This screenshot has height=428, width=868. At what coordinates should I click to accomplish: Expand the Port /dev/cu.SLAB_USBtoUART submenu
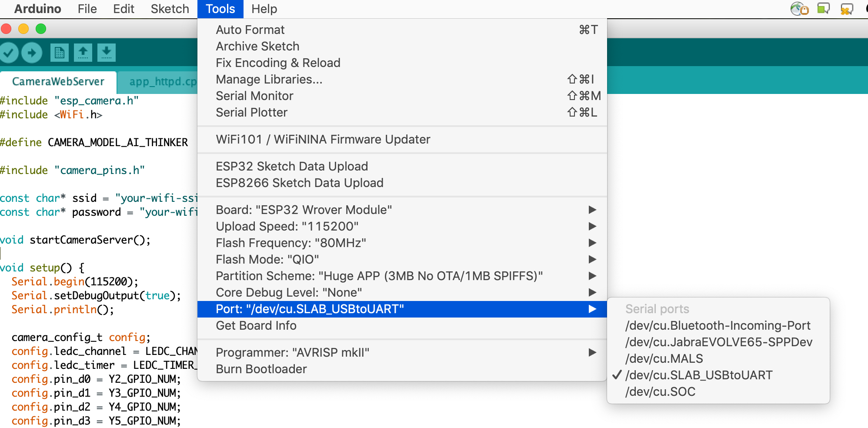click(402, 309)
